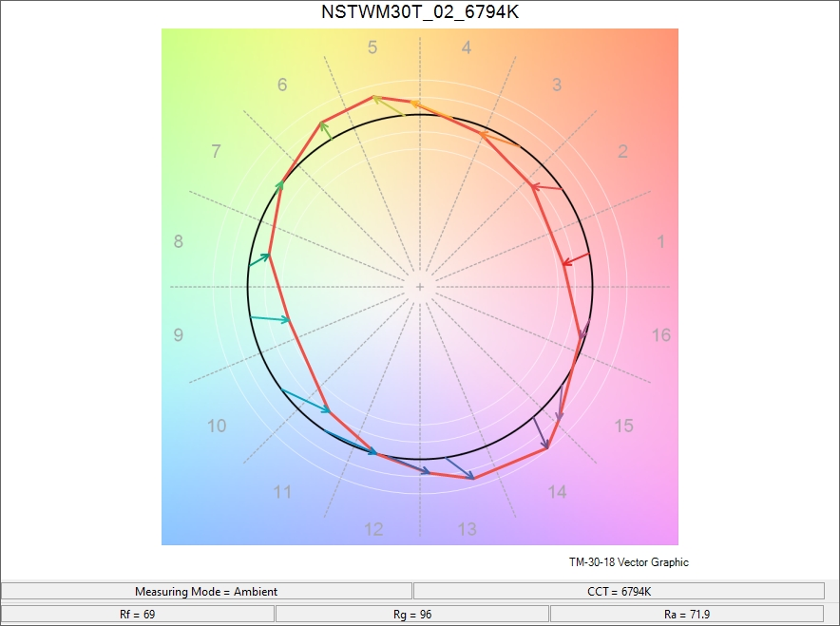The height and width of the screenshot is (626, 840).
Task: Click the TM-30-18 Vector Graphic caption
Action: point(628,562)
